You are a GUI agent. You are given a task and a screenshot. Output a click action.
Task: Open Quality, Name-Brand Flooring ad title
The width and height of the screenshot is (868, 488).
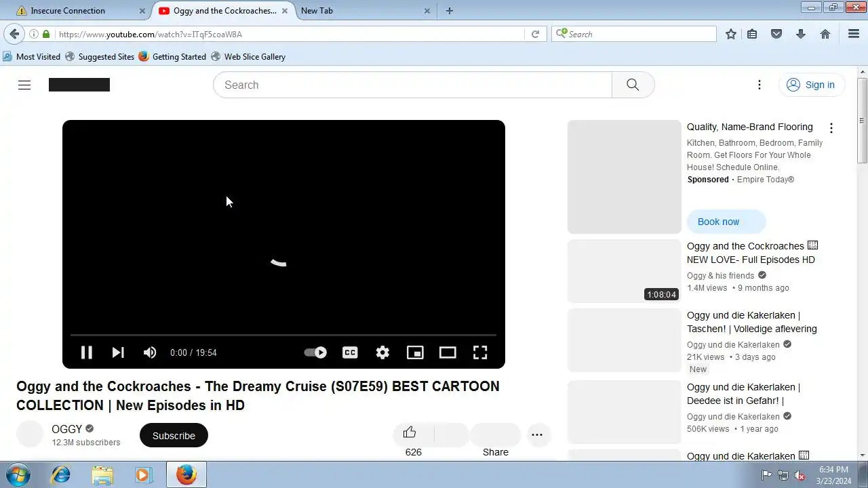pos(750,127)
